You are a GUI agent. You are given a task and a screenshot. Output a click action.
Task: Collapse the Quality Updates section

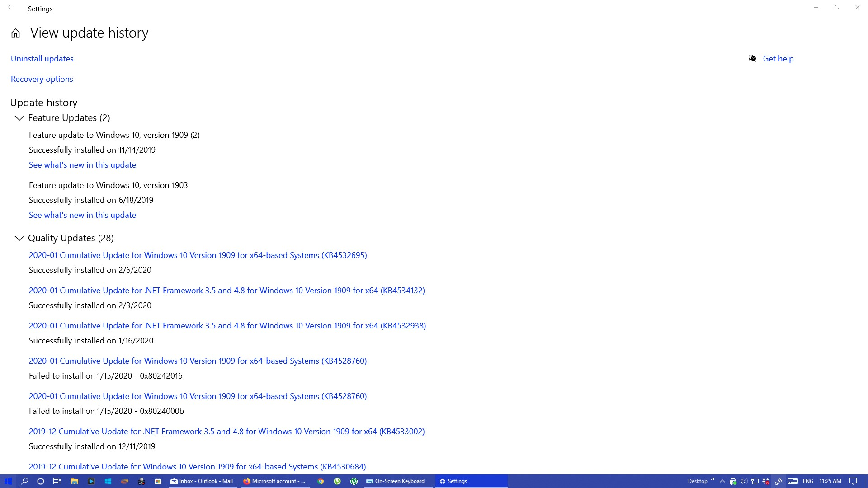pyautogui.click(x=19, y=238)
